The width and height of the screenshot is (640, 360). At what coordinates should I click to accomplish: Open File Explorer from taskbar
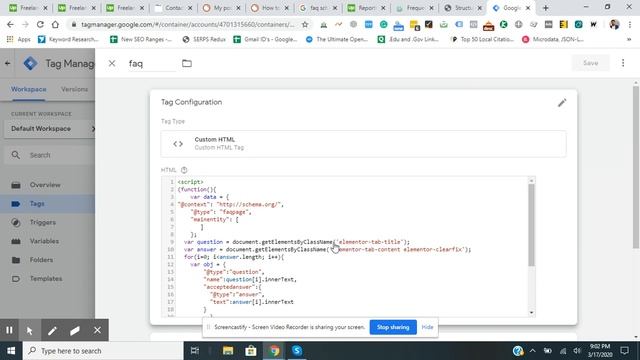click(x=228, y=351)
